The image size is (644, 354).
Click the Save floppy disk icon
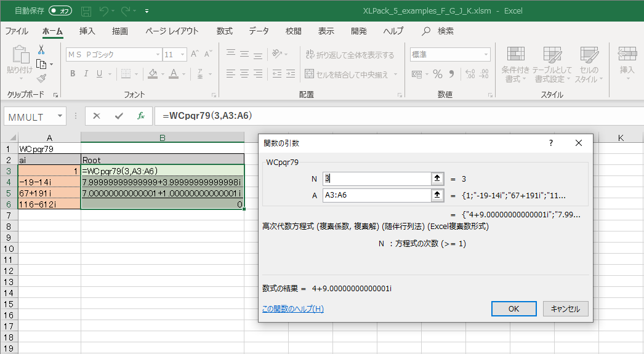86,11
